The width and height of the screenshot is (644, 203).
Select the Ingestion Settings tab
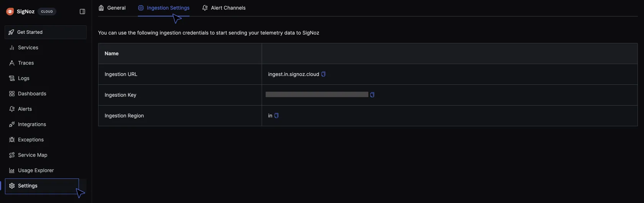pos(164,8)
